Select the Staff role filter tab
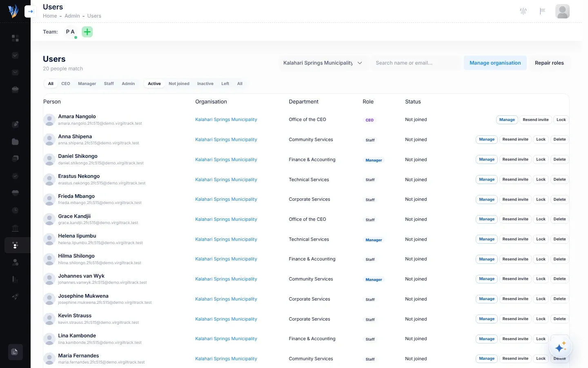Screen dimensions: 588x368 [109, 83]
